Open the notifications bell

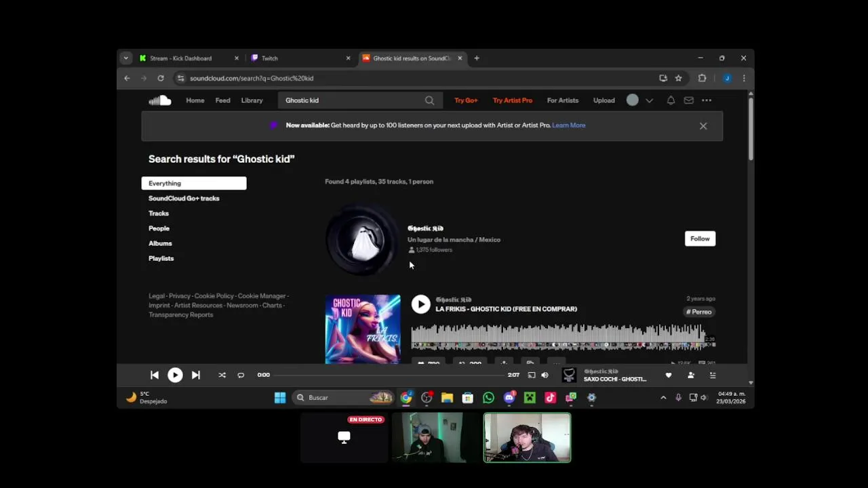click(x=671, y=100)
